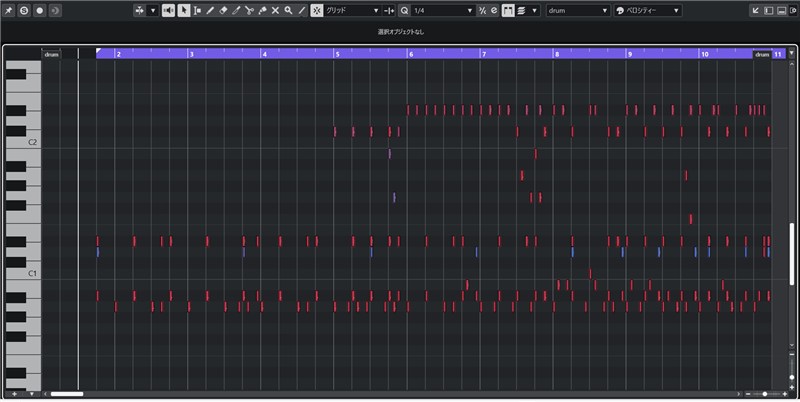Select the Zoom magnifier tool
This screenshot has width=800, height=402.
point(288,10)
